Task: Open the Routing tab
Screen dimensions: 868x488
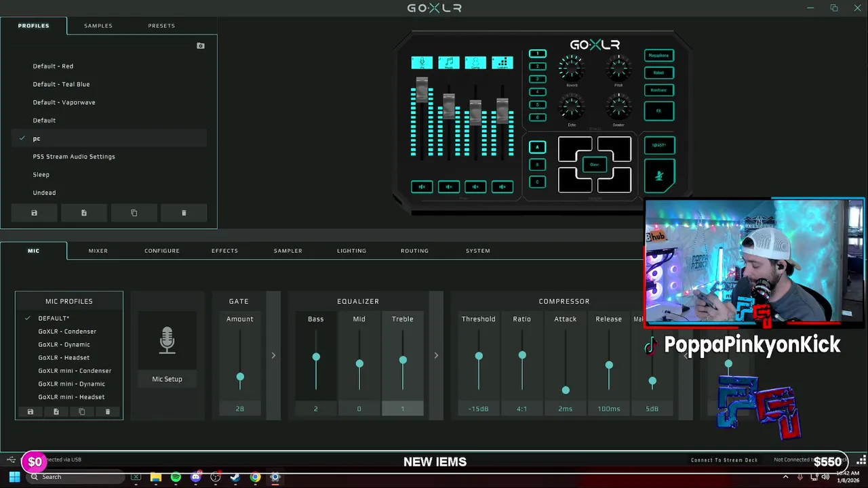Action: click(x=414, y=251)
